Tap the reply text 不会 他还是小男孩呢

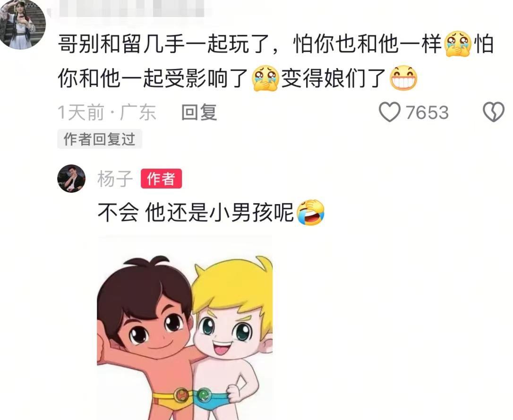(196, 212)
